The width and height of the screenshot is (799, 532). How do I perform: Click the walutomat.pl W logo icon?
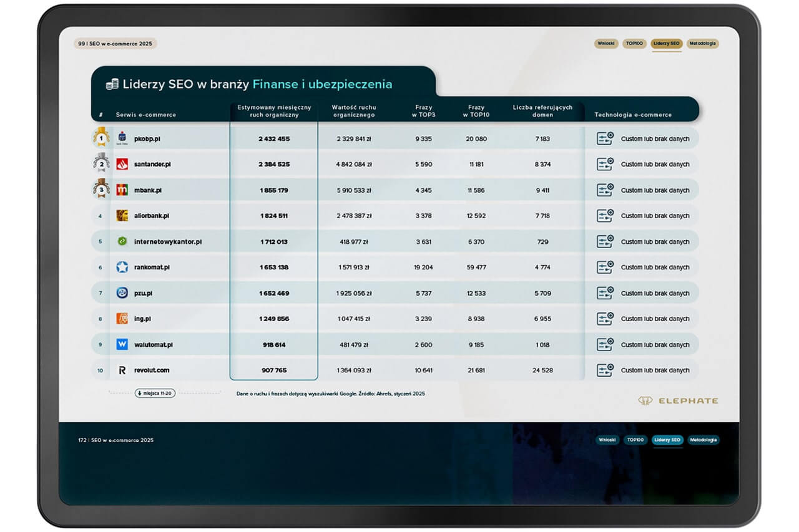coord(122,344)
